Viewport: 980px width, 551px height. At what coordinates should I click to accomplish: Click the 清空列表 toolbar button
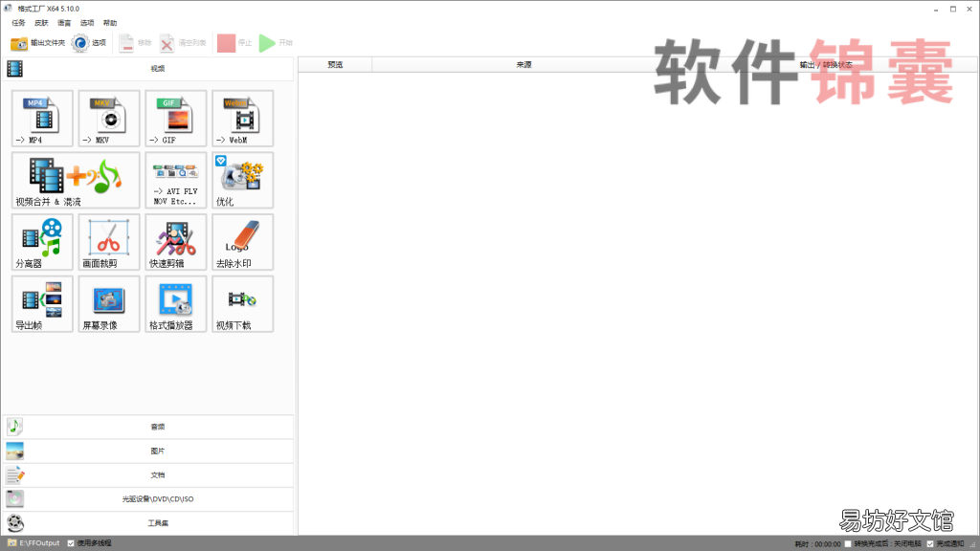pyautogui.click(x=183, y=43)
